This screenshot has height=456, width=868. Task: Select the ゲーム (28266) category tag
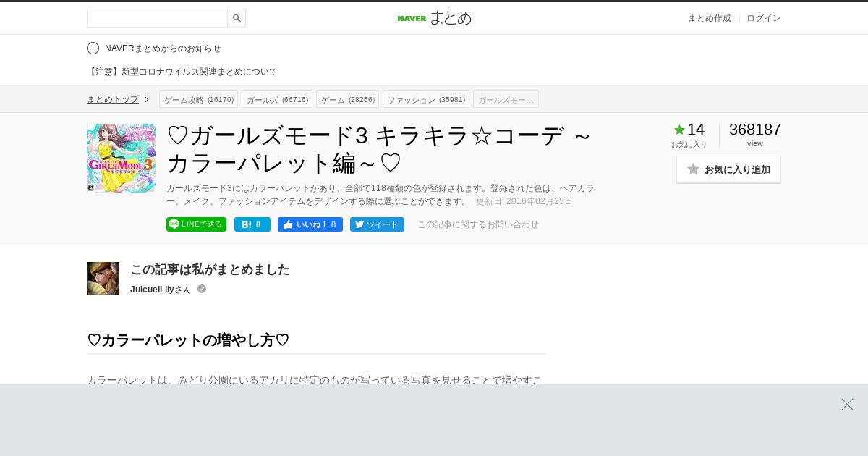(x=347, y=99)
